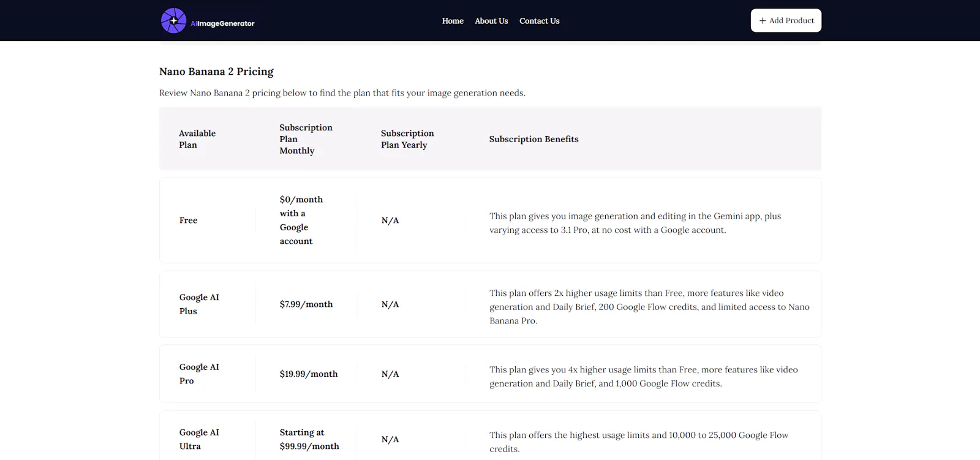Click the N/A yearly cell in Free row

coord(390,221)
